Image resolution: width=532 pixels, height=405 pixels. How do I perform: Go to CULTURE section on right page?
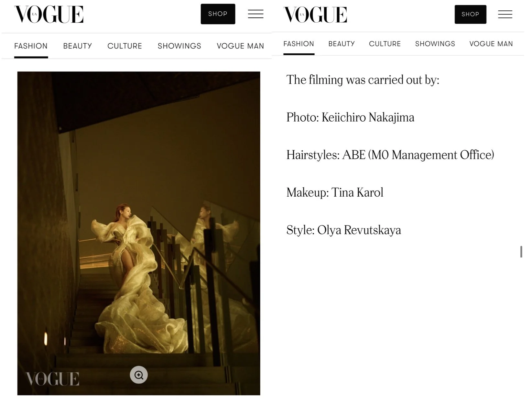pos(385,44)
